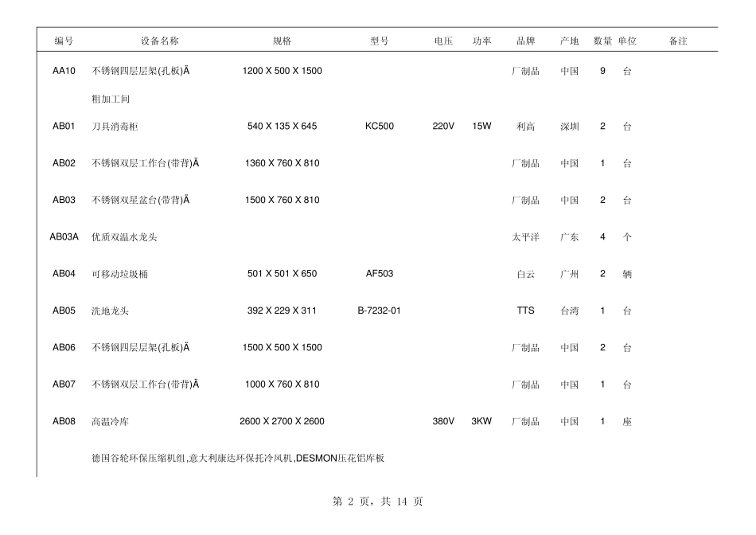Select row code AB08
Screen dimensions: 756x535
click(x=64, y=421)
